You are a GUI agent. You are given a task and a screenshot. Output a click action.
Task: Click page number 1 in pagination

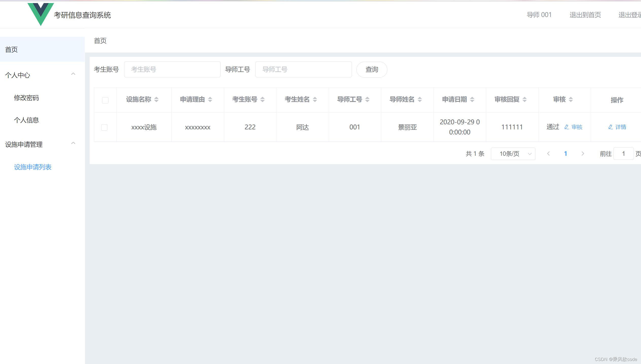(x=566, y=153)
